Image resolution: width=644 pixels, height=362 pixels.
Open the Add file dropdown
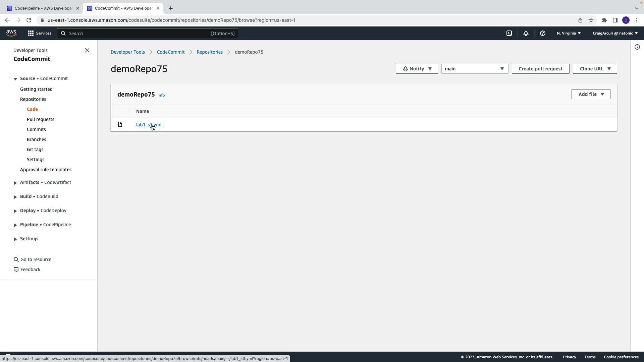coord(590,94)
